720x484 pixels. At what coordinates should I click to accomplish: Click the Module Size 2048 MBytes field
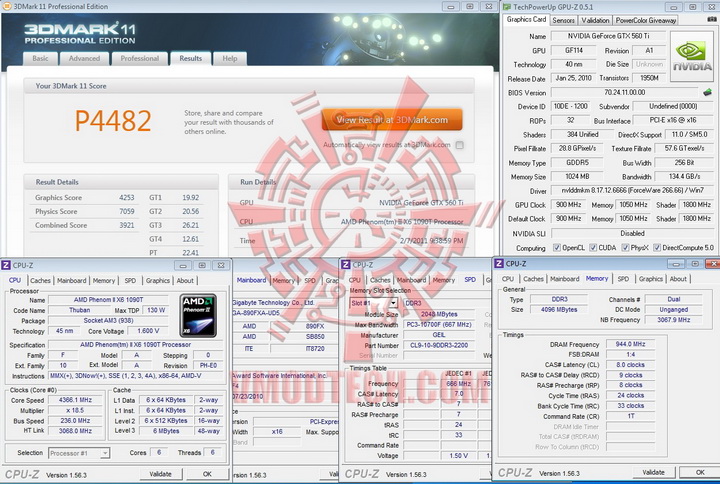click(x=439, y=314)
